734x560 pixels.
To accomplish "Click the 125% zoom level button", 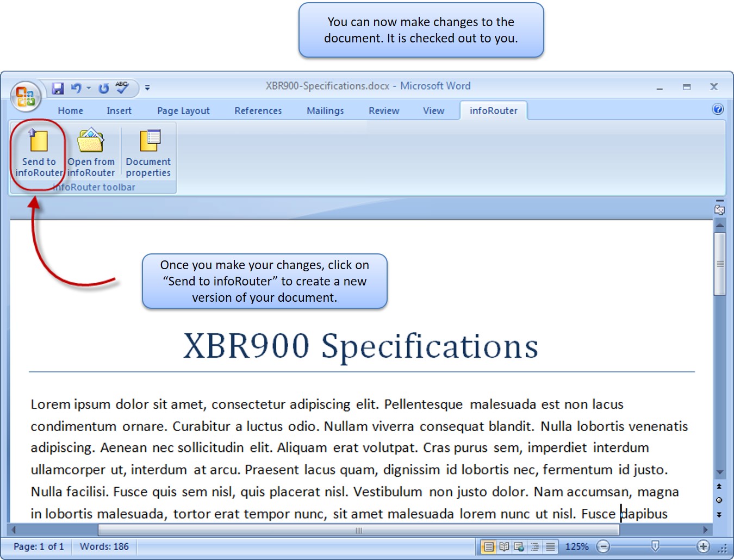I will tap(577, 546).
